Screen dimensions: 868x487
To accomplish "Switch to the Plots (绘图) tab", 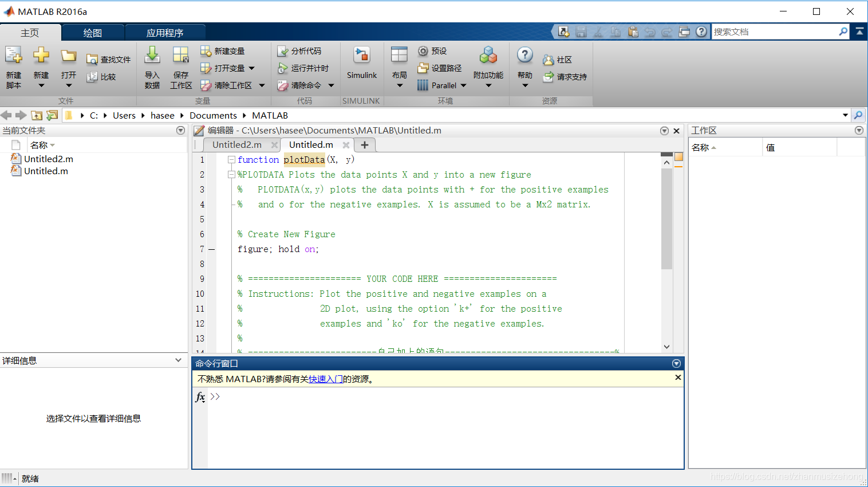I will coord(93,33).
